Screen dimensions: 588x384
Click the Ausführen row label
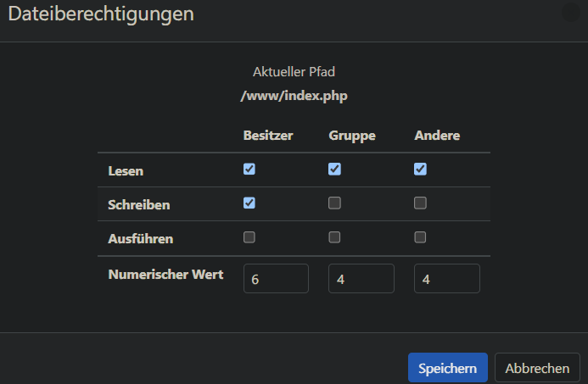point(141,239)
